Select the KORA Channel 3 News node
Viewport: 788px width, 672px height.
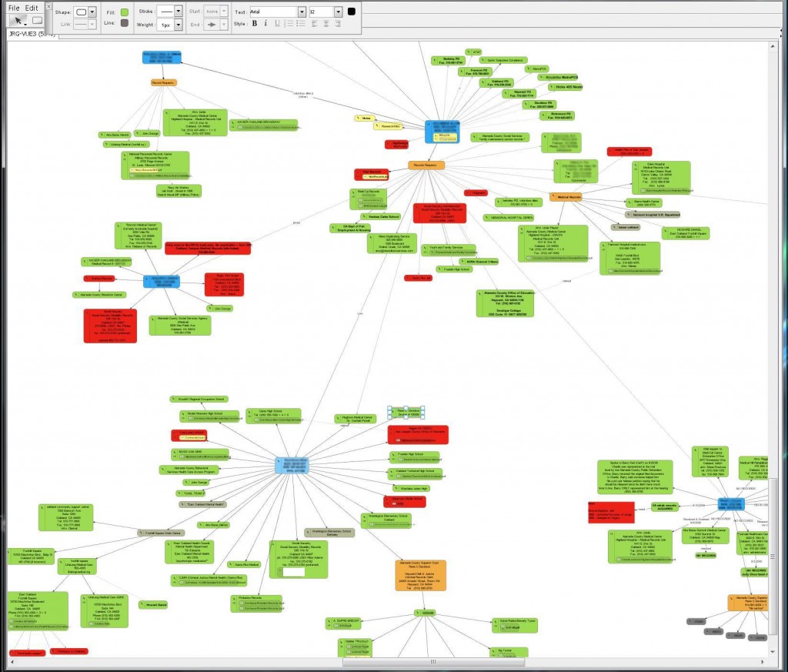click(x=479, y=262)
